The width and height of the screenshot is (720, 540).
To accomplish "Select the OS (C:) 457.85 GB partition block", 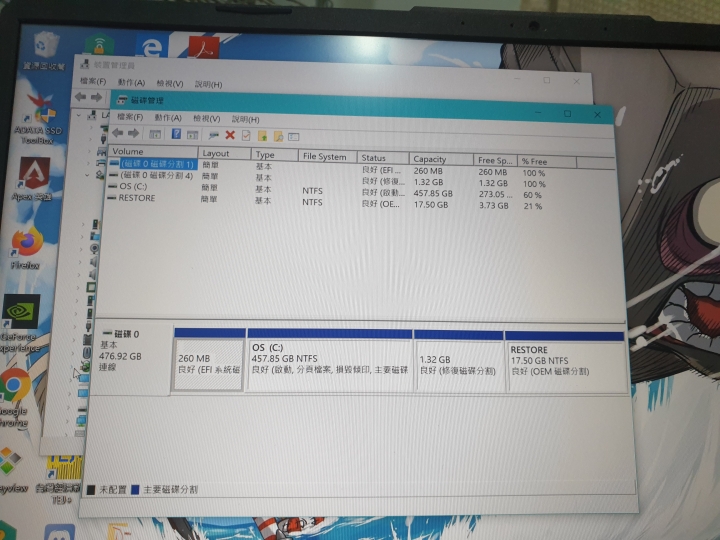I will pyautogui.click(x=330, y=360).
